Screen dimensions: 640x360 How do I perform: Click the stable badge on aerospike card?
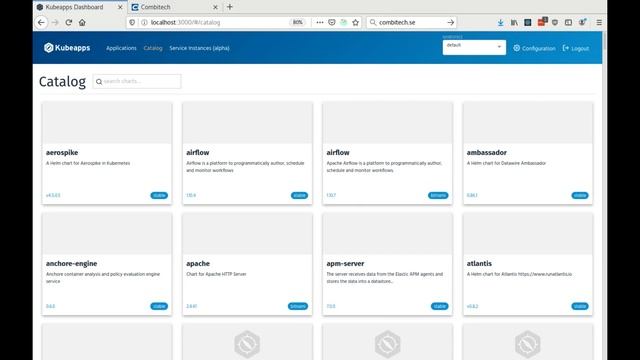pos(159,196)
